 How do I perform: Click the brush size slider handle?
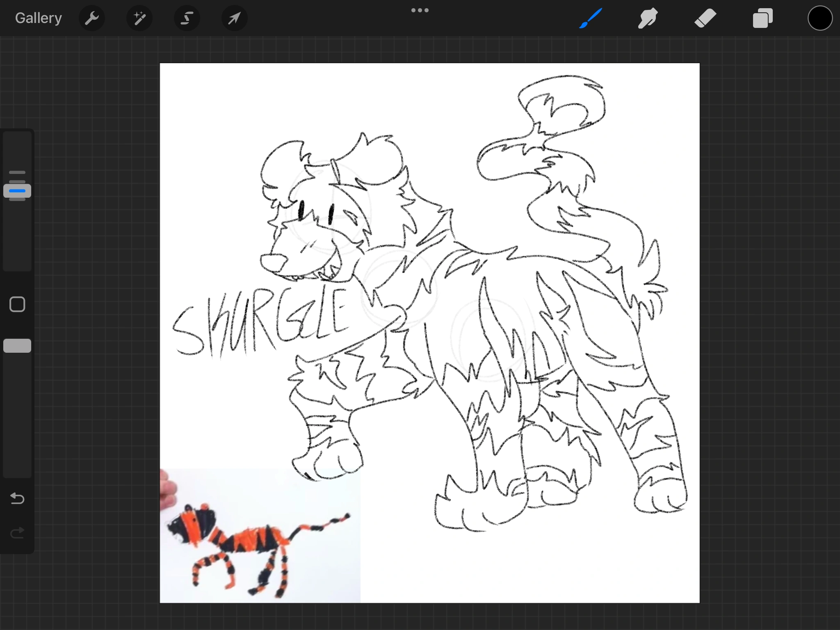[x=17, y=191]
